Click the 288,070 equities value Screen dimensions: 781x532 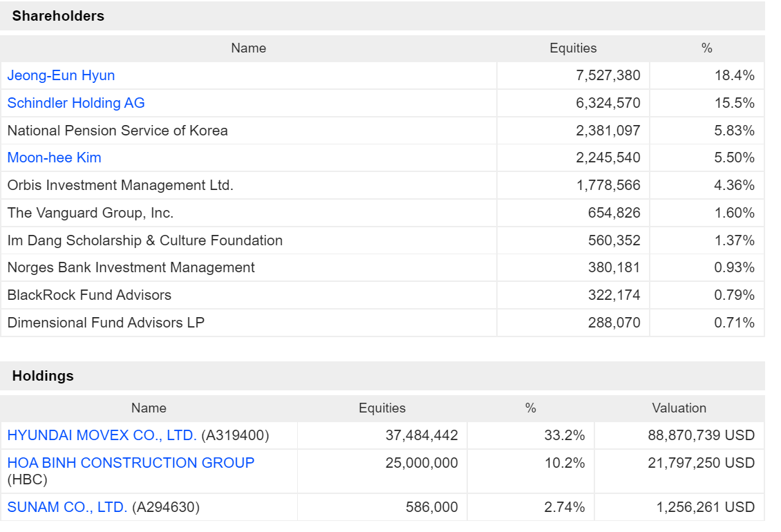pos(614,322)
